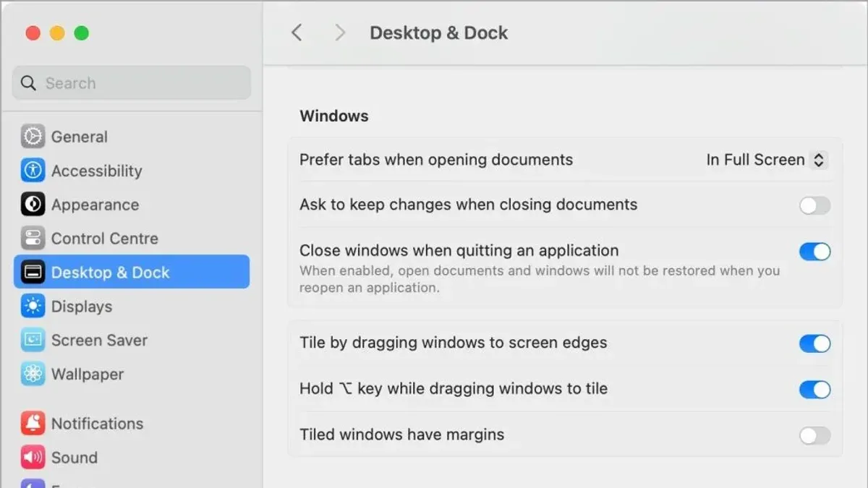Click the magnifying glass search icon

click(28, 83)
